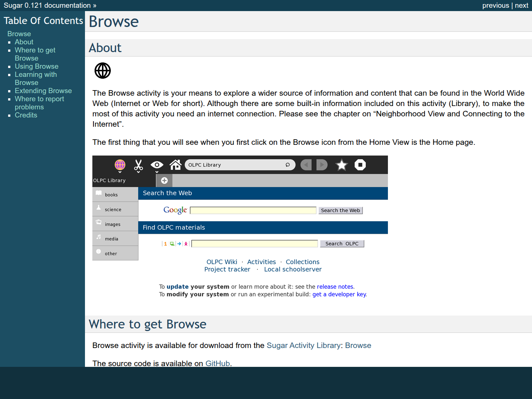Jump to Learning with Browse in contents
Image resolution: width=532 pixels, height=399 pixels.
(36, 78)
